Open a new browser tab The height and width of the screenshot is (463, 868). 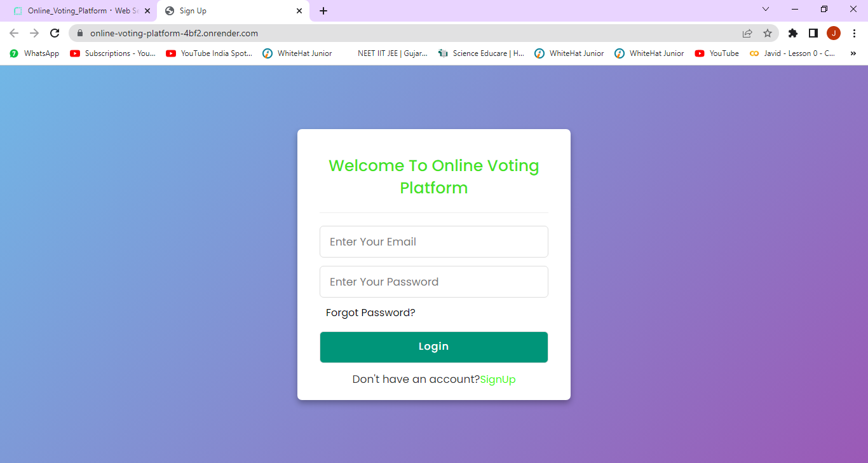(324, 10)
